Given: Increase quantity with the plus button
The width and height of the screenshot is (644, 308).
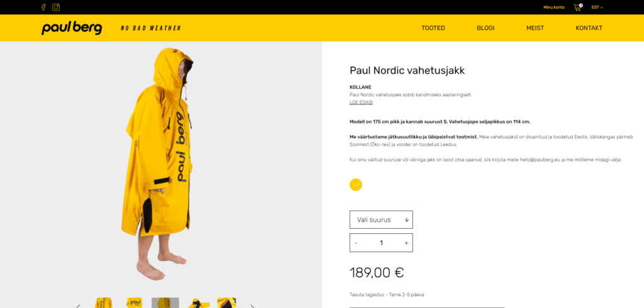Looking at the screenshot, I should [406, 243].
